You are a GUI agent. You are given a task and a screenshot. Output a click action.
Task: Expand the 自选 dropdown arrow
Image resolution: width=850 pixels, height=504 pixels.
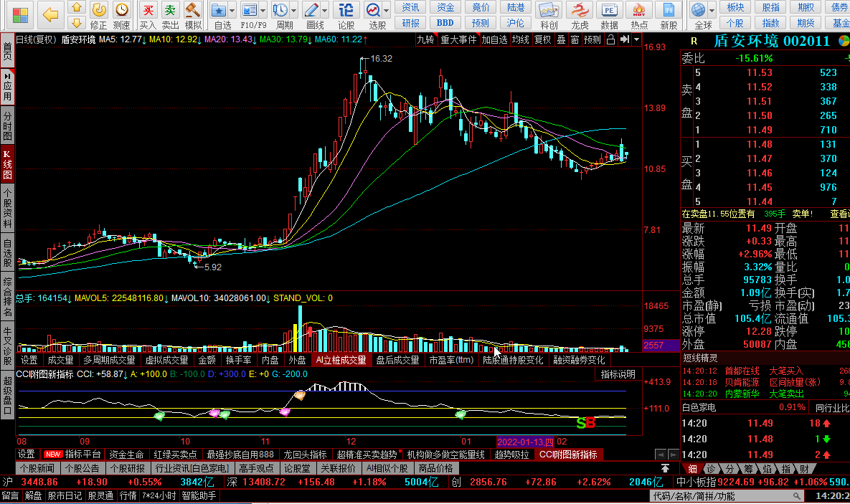(232, 10)
